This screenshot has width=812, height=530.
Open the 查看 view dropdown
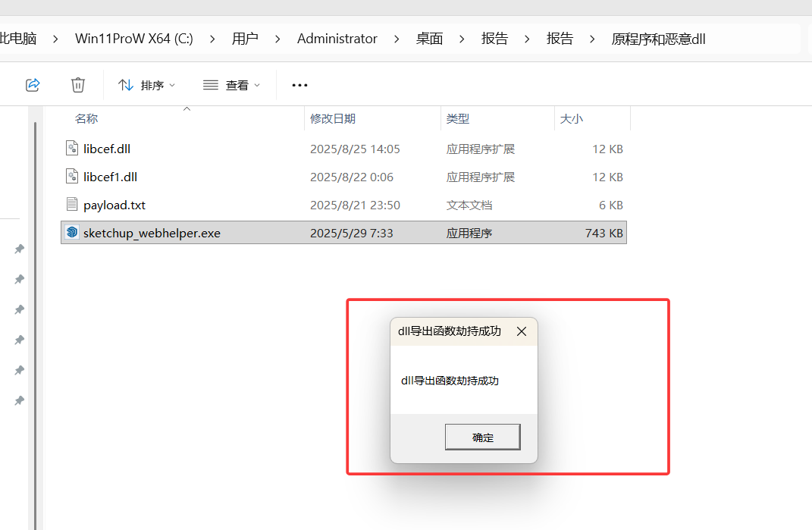pos(231,85)
